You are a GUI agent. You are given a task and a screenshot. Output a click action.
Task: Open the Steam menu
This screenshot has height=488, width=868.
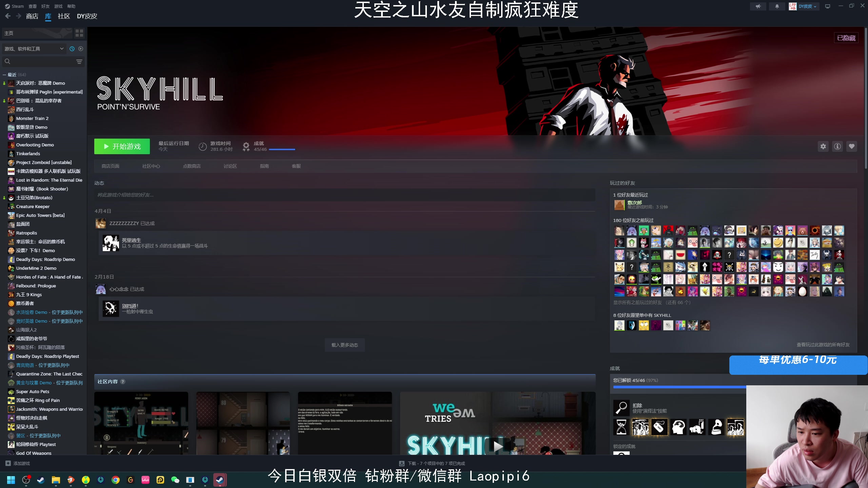pos(14,6)
